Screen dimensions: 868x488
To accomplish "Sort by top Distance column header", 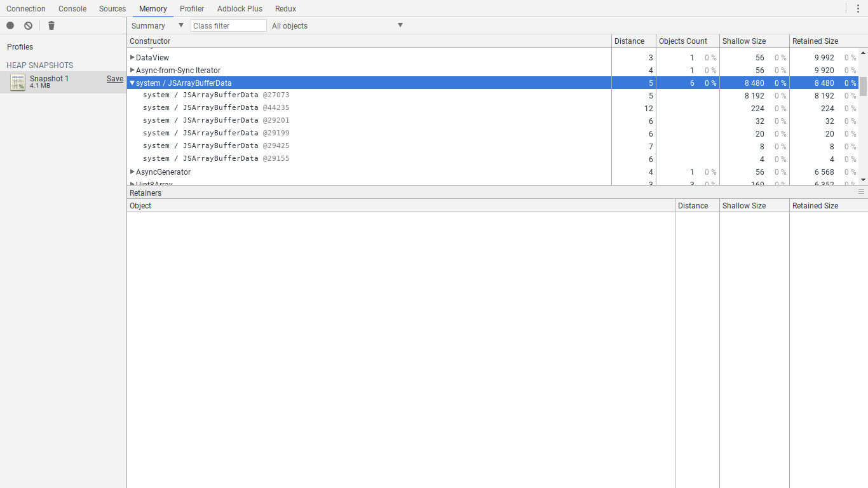I will click(634, 41).
